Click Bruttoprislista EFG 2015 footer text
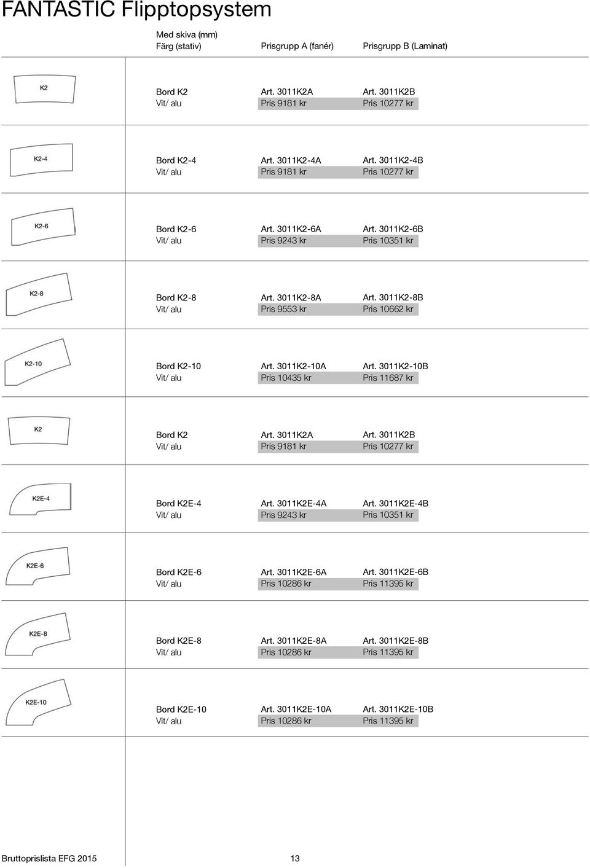The height and width of the screenshot is (868, 590). tap(49, 858)
